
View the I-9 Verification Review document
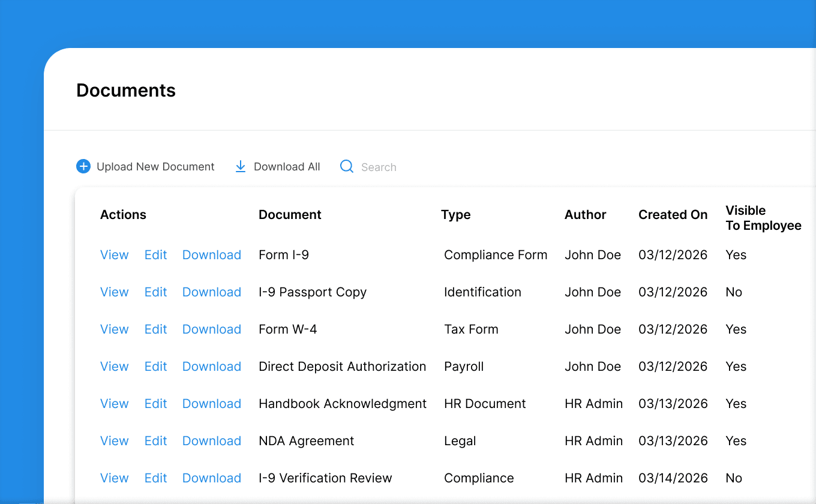[x=114, y=478]
